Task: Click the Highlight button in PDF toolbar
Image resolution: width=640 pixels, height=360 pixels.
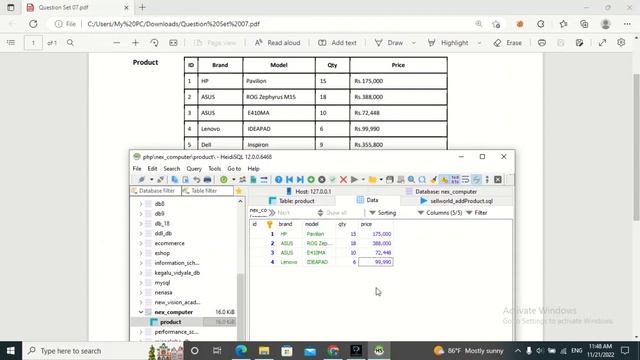Action: pyautogui.click(x=448, y=42)
